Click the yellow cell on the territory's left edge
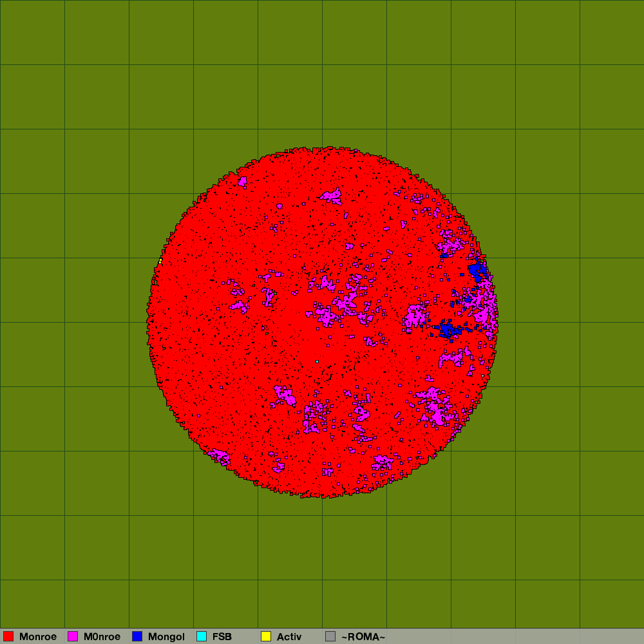The image size is (644, 644). pos(160,260)
